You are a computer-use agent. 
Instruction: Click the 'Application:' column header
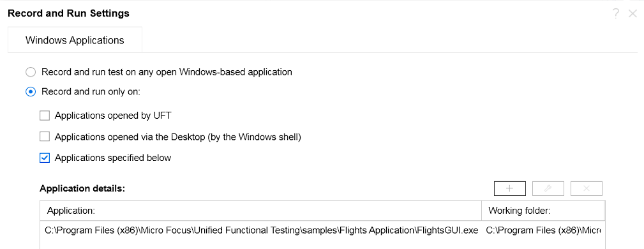(261, 211)
